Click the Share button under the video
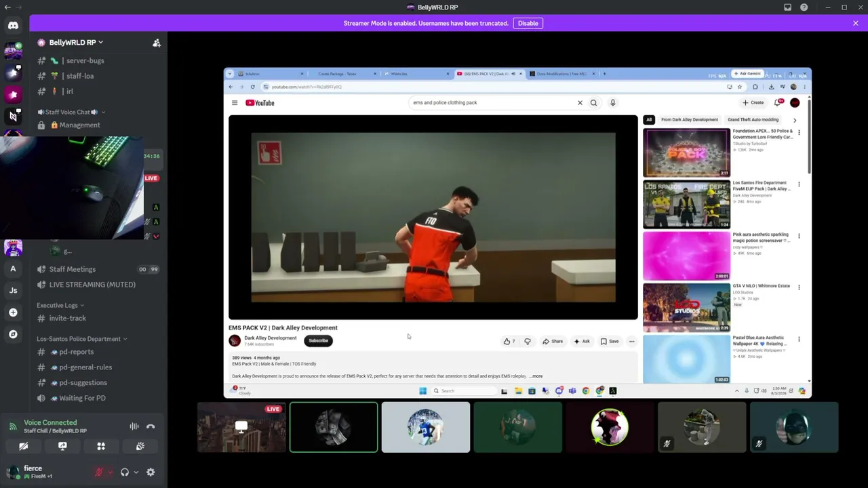Screen dimensions: 868x488 (x=553, y=342)
